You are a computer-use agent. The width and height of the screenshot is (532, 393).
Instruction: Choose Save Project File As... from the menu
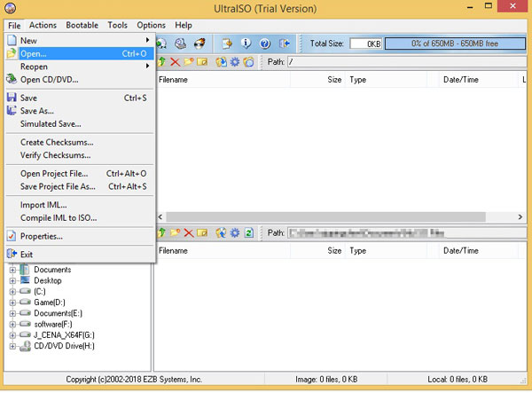click(80, 186)
